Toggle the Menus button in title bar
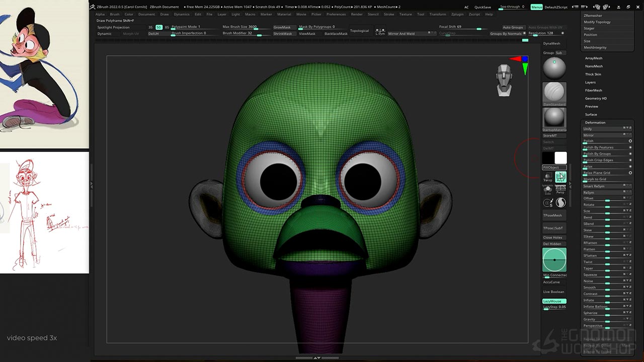 (536, 7)
